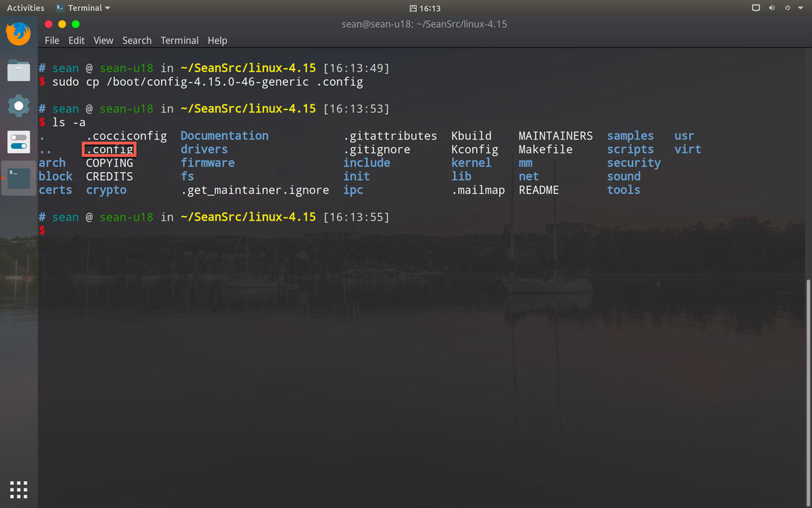Screen dimensions: 812x508
Task: Open the Files manager dock icon
Action: (x=18, y=70)
